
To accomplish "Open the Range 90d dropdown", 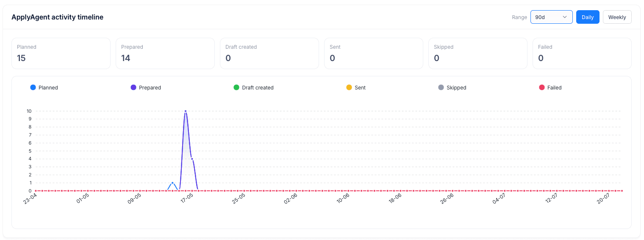I will [x=551, y=17].
